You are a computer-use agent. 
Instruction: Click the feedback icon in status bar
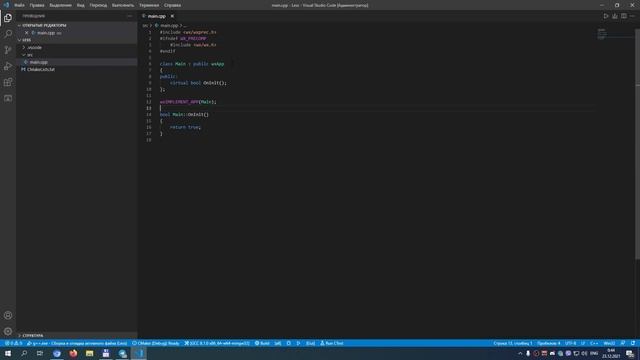623,343
